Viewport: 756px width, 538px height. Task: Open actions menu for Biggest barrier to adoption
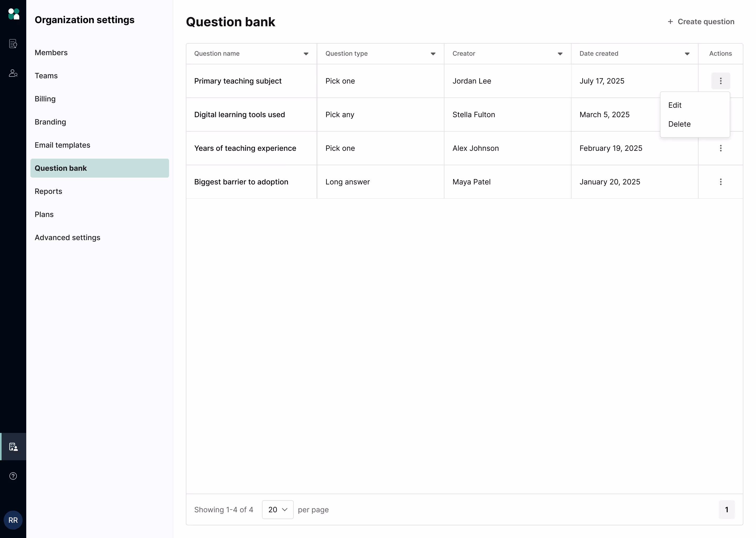pyautogui.click(x=720, y=182)
